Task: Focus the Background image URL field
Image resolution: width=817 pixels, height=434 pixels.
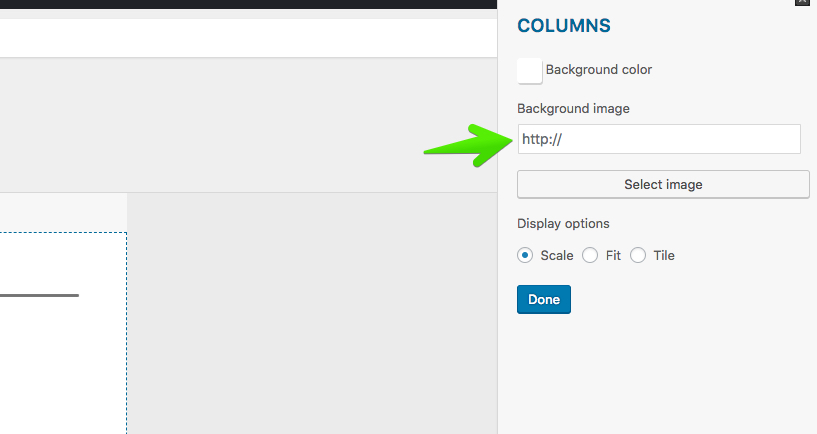Action: [658, 139]
